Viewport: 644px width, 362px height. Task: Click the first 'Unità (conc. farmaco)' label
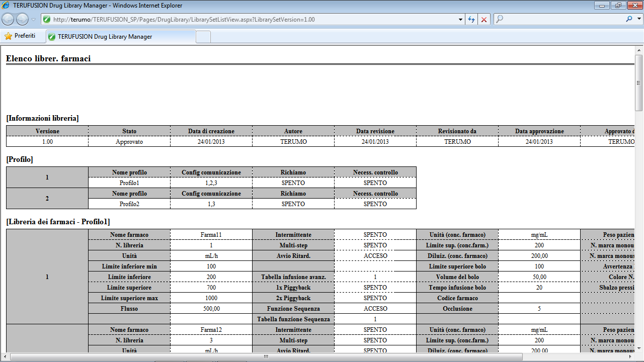coord(457,235)
